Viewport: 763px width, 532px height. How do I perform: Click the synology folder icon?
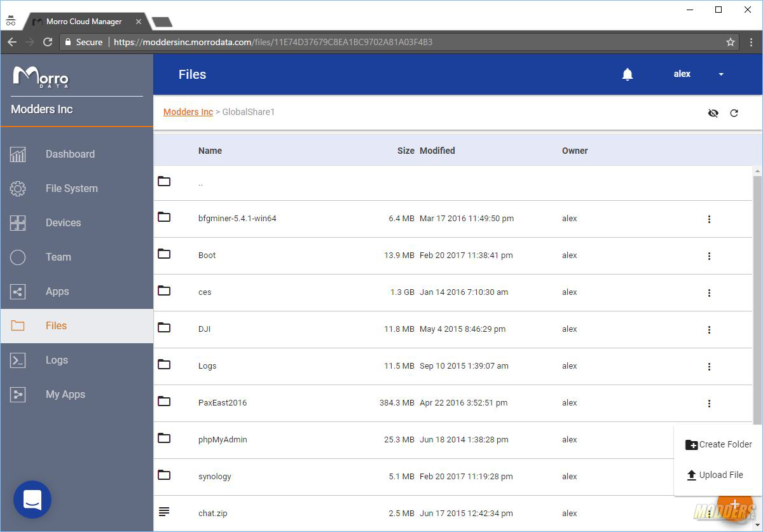[164, 475]
